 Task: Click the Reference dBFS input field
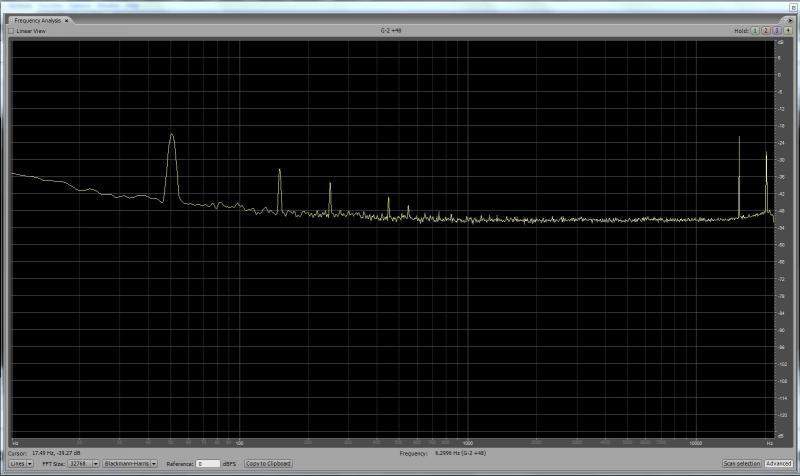[207, 464]
